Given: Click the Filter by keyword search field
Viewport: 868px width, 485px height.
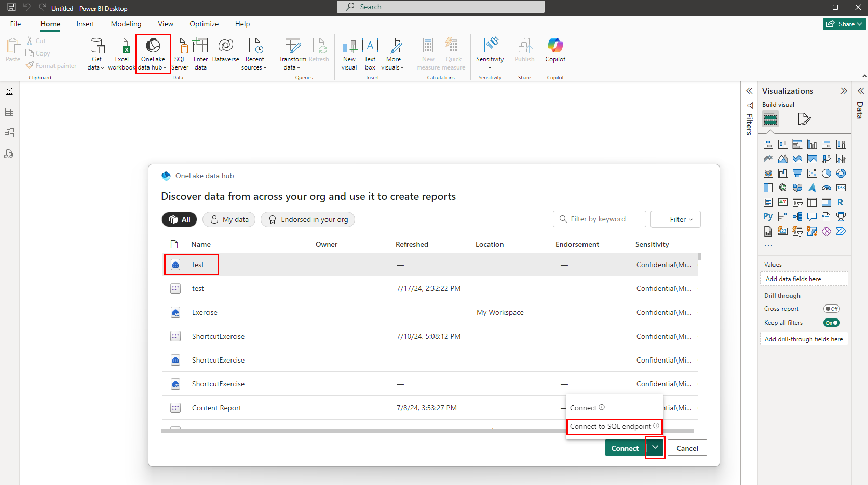Looking at the screenshot, I should (x=599, y=218).
